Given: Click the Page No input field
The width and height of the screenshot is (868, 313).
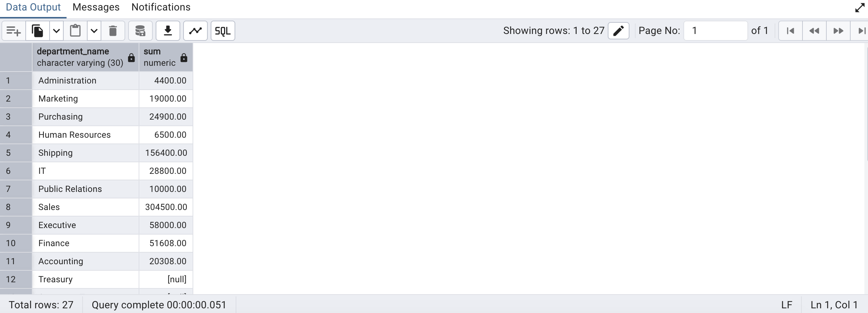Looking at the screenshot, I should 715,31.
